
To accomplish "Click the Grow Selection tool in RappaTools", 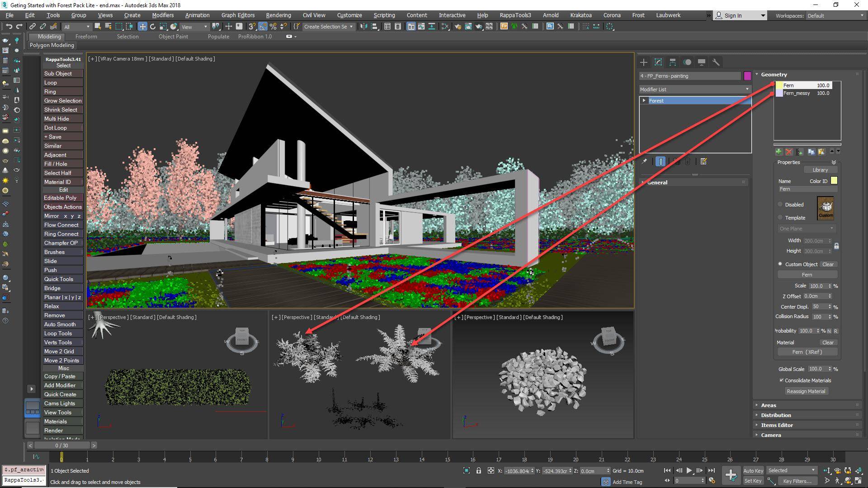I will pyautogui.click(x=63, y=100).
